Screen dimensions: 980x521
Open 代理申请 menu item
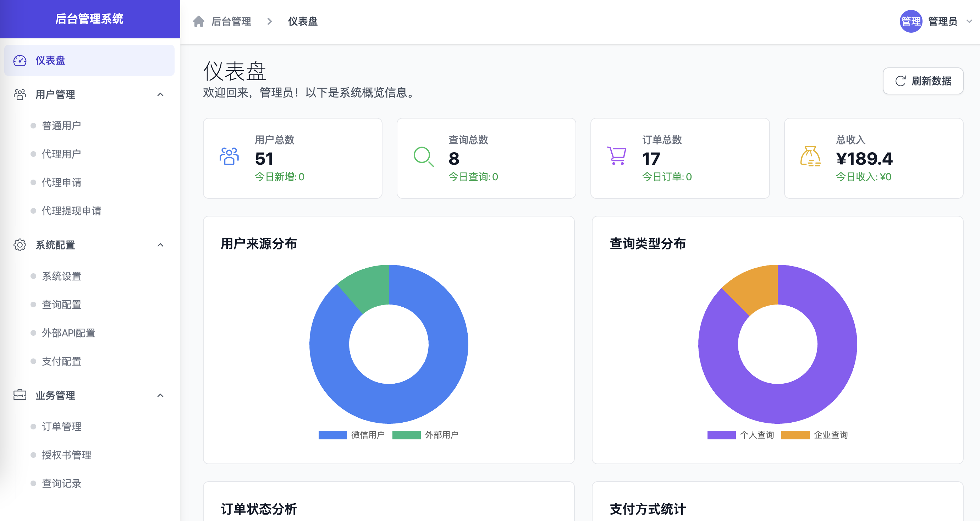[x=61, y=182]
